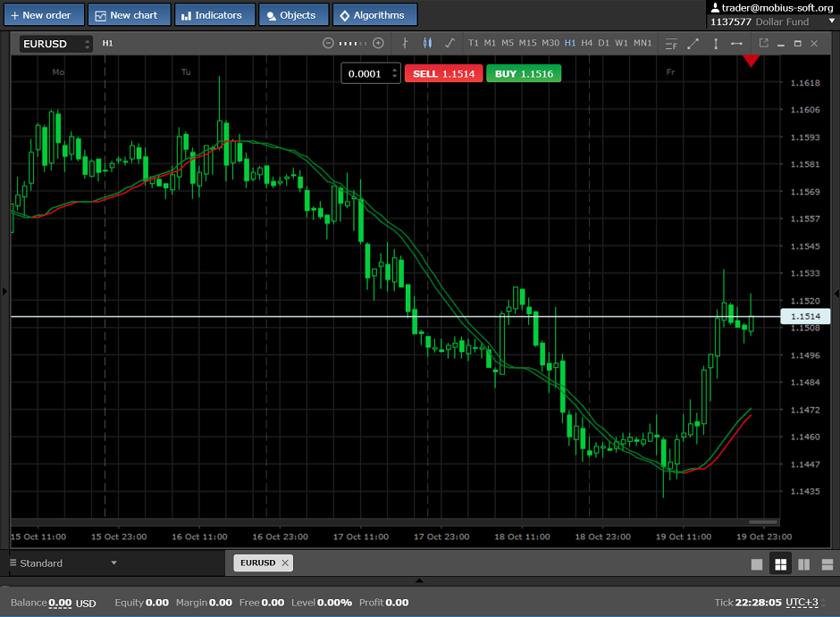Select the M1 timeframe
Image resolution: width=840 pixels, height=617 pixels.
(490, 44)
